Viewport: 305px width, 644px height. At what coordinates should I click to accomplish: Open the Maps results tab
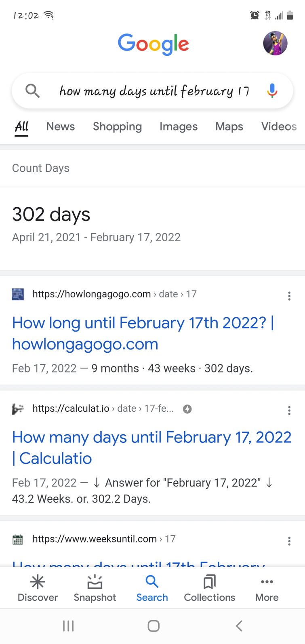(x=229, y=126)
